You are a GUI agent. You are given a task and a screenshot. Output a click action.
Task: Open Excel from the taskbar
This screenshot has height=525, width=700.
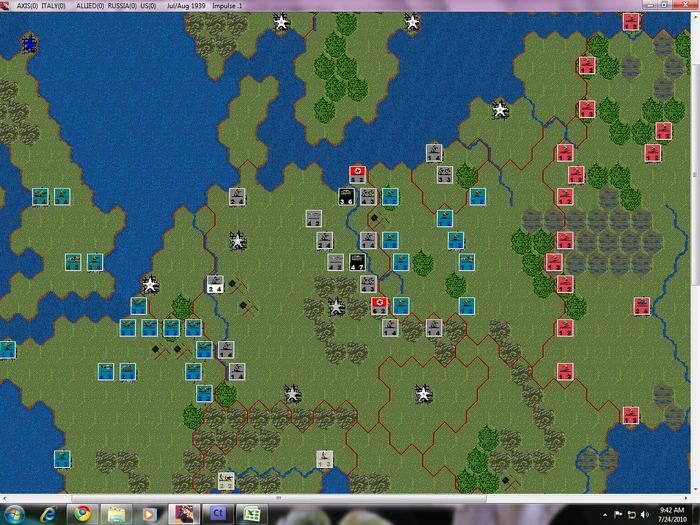(x=252, y=514)
